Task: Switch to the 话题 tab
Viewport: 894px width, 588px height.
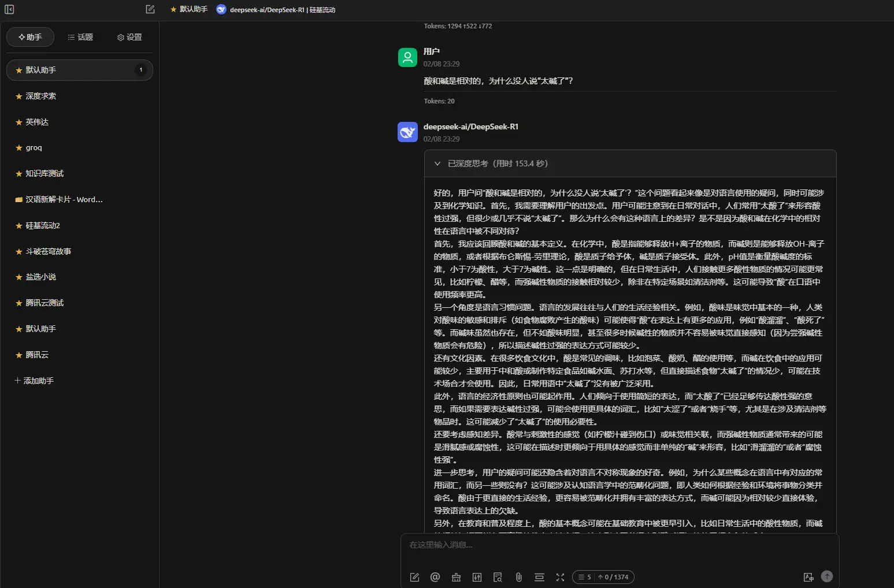Action: (x=80, y=37)
